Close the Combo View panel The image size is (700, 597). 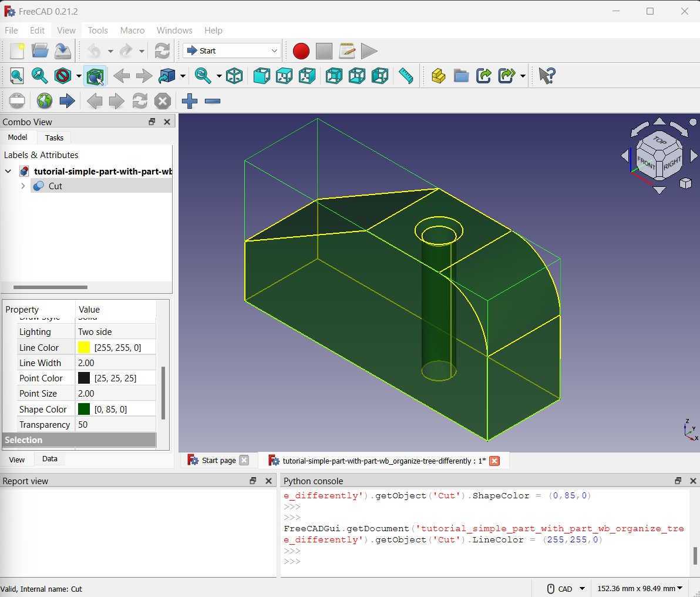(x=167, y=122)
